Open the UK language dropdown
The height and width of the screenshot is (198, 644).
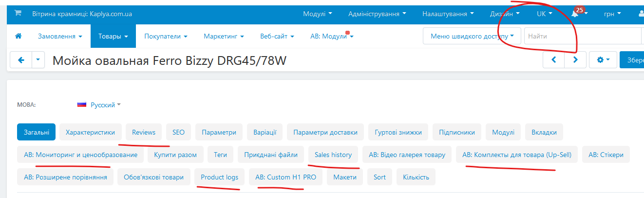[544, 14]
